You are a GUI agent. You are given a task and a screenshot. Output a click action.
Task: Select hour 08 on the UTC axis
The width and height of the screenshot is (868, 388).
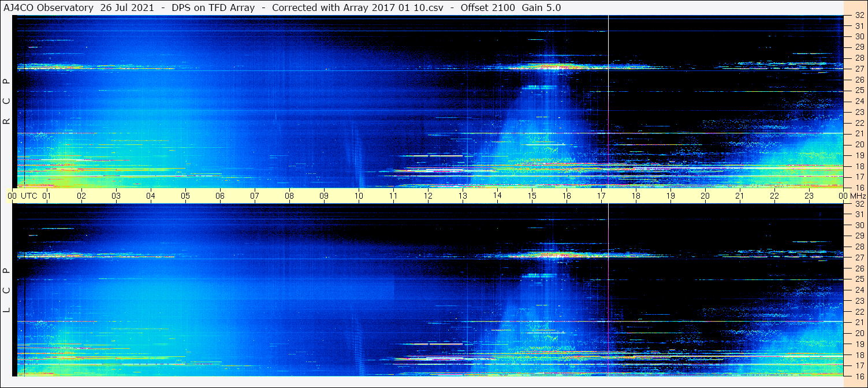click(289, 196)
